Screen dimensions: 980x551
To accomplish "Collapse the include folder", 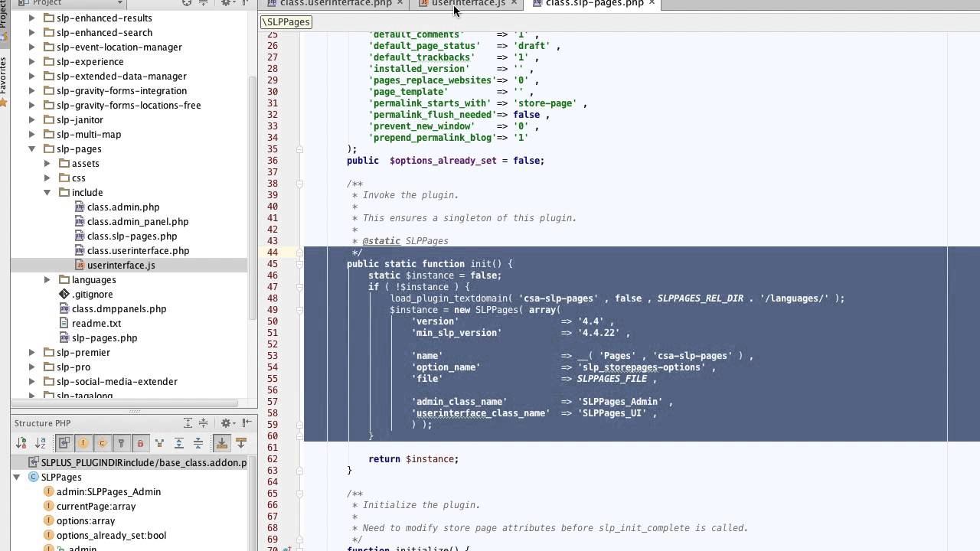I will pos(47,192).
